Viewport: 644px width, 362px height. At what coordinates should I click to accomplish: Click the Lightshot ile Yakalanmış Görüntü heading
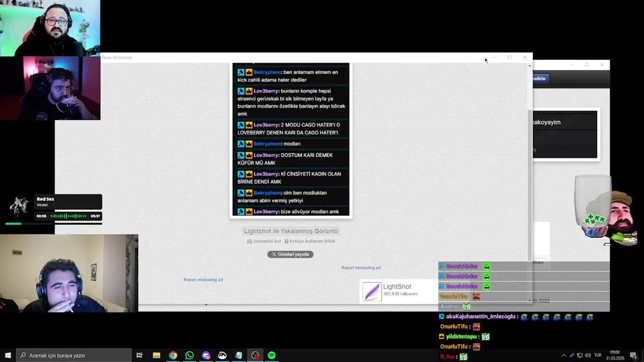point(291,231)
